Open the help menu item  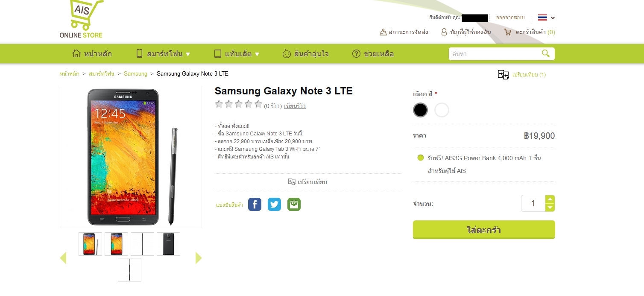(x=373, y=54)
